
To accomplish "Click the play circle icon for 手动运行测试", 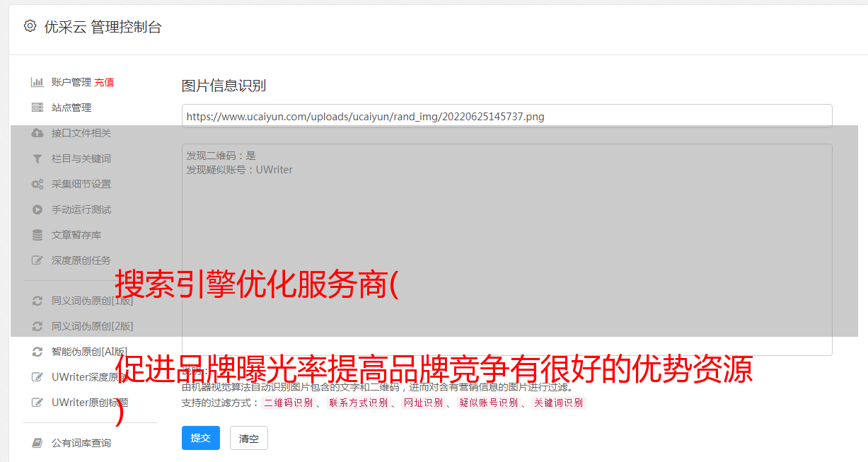I will click(37, 209).
